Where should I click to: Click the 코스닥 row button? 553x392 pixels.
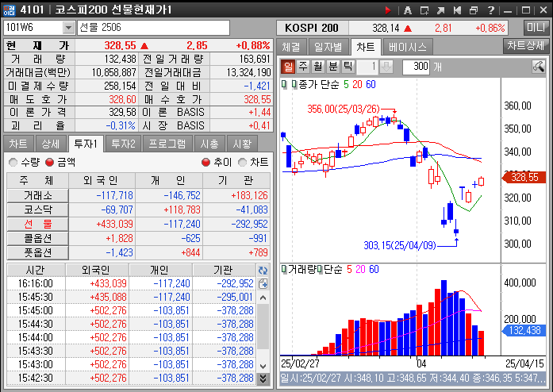[x=38, y=210]
